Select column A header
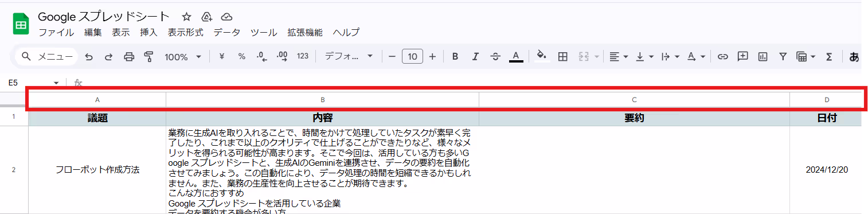Image resolution: width=868 pixels, height=214 pixels. point(97,100)
